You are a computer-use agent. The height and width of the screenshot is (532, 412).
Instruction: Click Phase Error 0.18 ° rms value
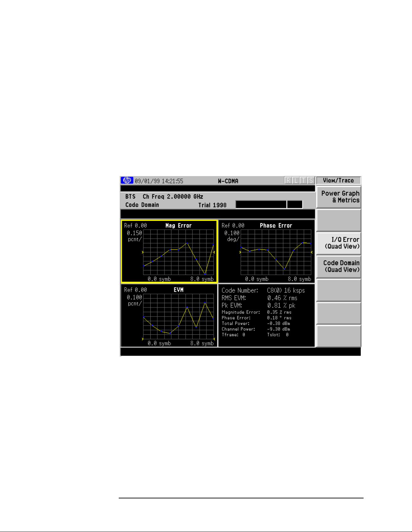(x=279, y=318)
